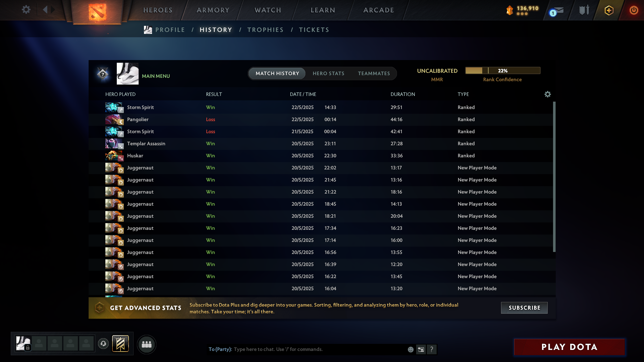Click the Pangolier hero portrait
The width and height of the screenshot is (644, 362).
click(114, 119)
